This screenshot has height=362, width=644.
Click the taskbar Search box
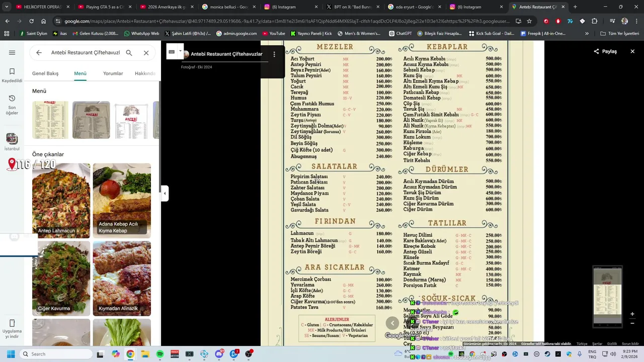(x=55, y=354)
